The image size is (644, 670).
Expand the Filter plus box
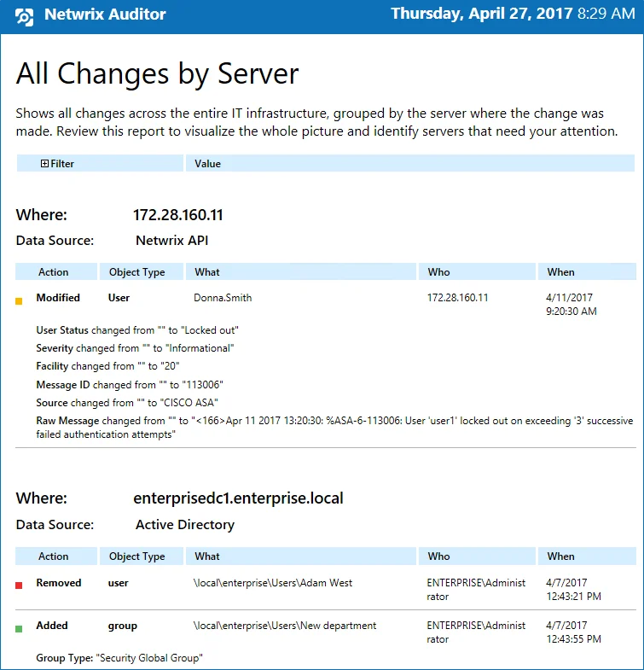click(44, 163)
